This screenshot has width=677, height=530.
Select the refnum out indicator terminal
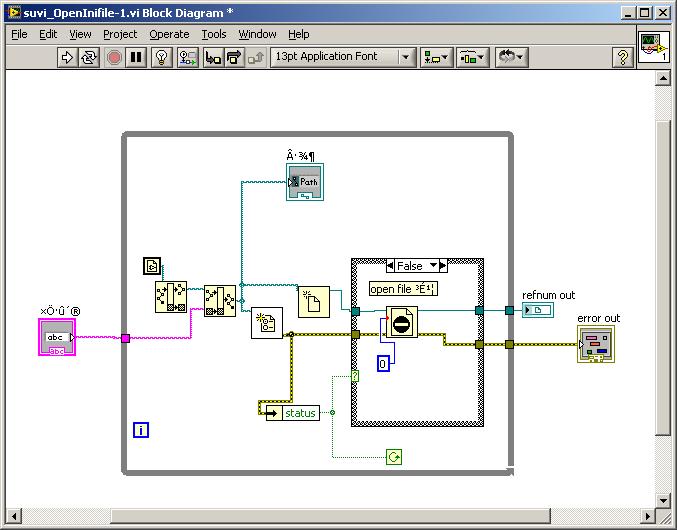538,310
